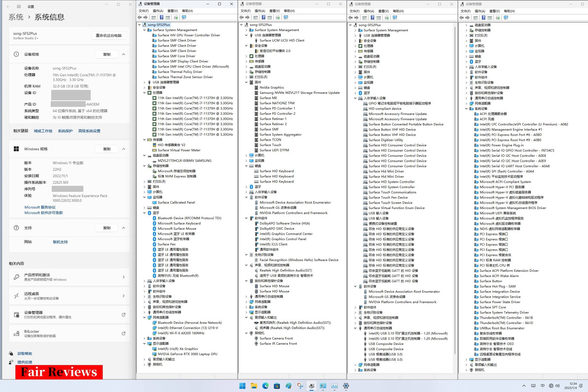The width and height of the screenshot is (588, 392).
Task: Select NVIDIA GeForce RTX 3060 Laptop GPU device
Action: tap(187, 354)
